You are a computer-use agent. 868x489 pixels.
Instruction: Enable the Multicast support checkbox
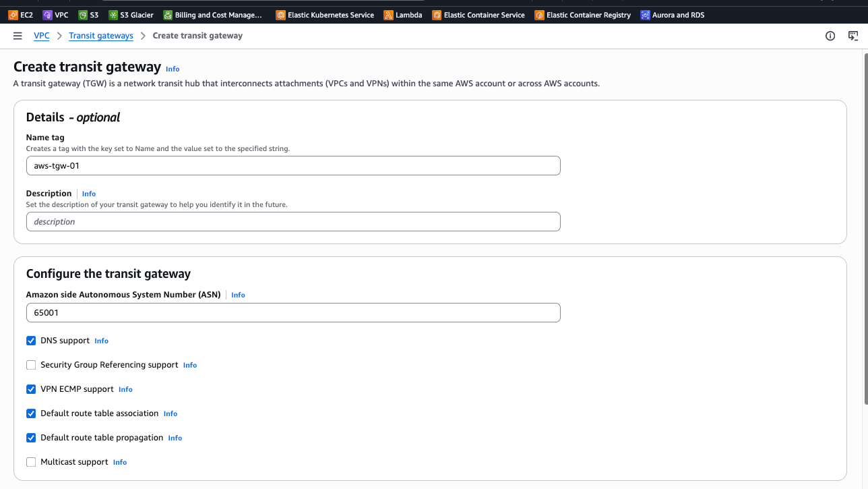31,462
